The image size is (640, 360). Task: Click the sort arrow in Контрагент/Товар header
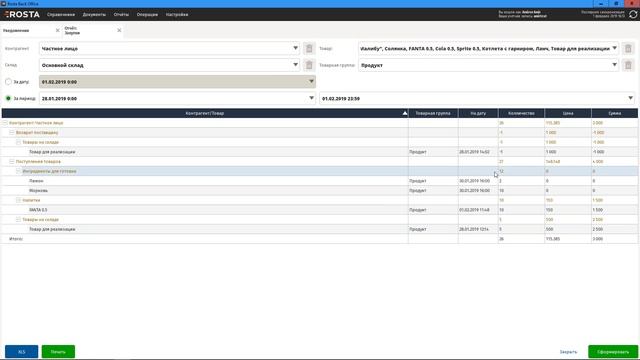pos(404,113)
